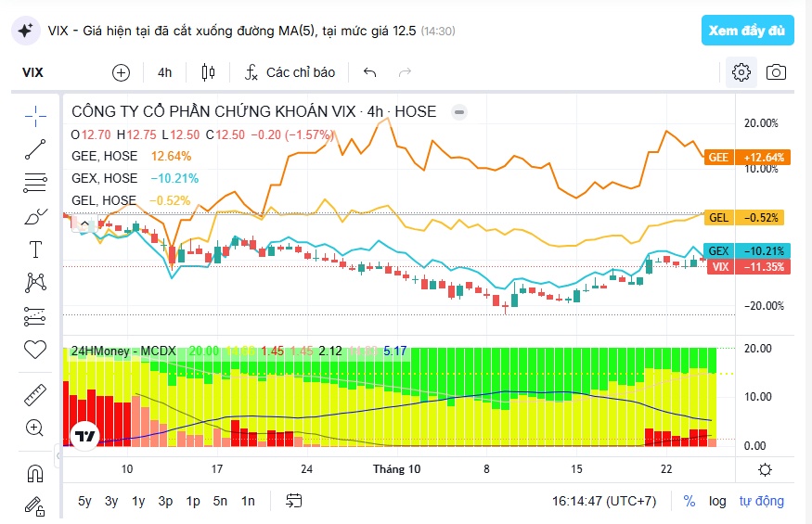Click the left panel collapse arrow
Viewport: 812px width, 524px height.
click(58, 455)
